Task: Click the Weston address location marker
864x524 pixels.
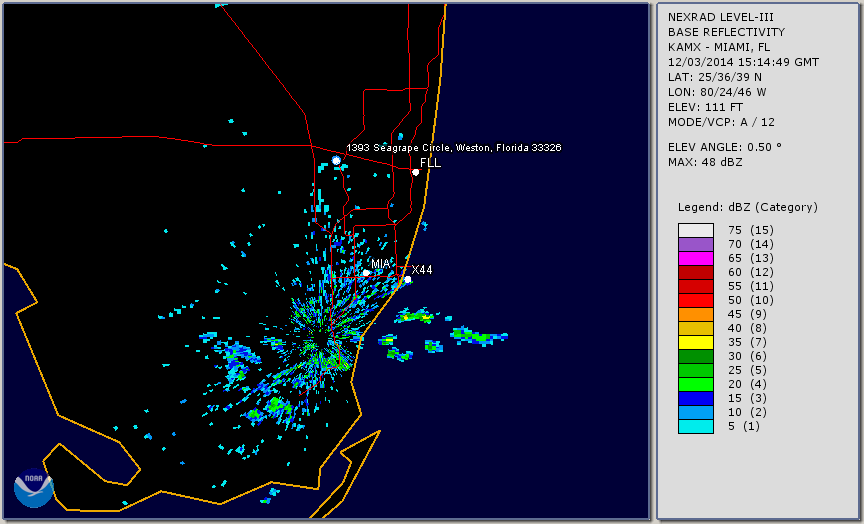Action: click(x=336, y=160)
